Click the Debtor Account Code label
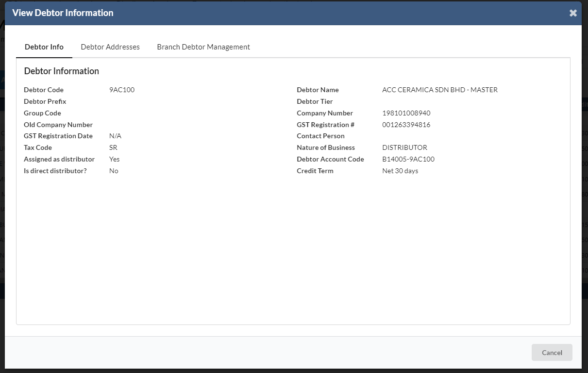Image resolution: width=588 pixels, height=373 pixels. 331,159
